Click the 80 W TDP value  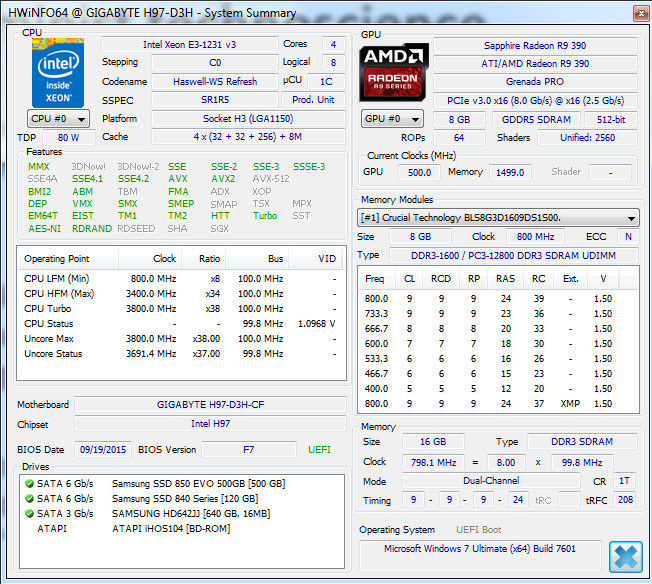pyautogui.click(x=69, y=138)
